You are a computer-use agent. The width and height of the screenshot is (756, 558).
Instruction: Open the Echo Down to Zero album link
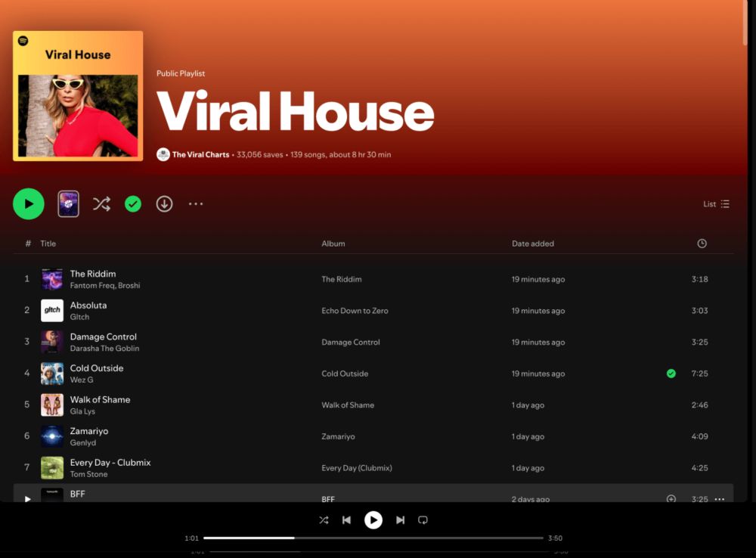pos(355,311)
